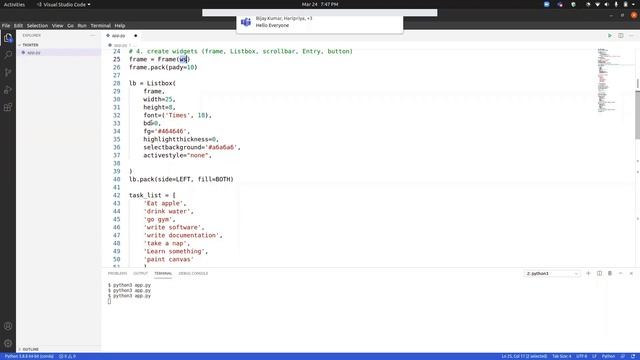Open the Search view in activity bar
Screen dimensions: 640x360
[8, 55]
